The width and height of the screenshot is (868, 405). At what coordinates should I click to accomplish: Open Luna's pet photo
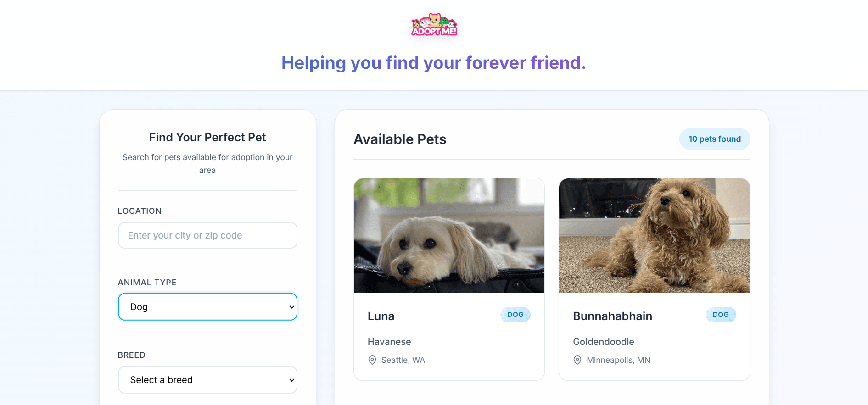click(x=449, y=236)
